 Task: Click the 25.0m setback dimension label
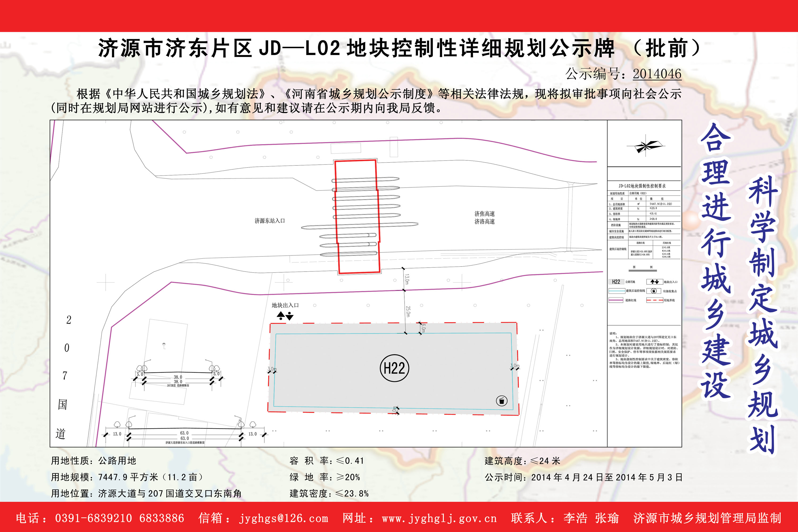[408, 311]
